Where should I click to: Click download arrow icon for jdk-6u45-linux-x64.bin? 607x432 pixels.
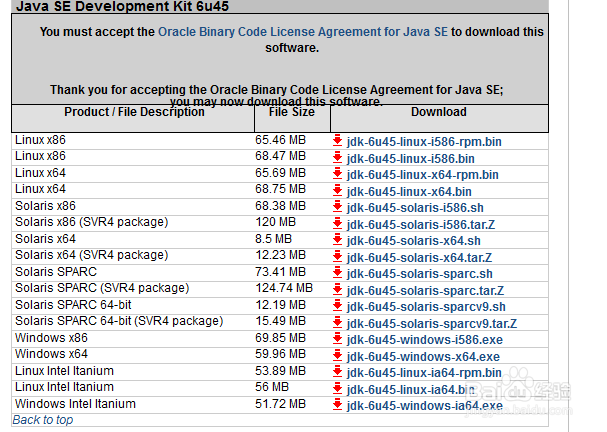[x=338, y=190]
